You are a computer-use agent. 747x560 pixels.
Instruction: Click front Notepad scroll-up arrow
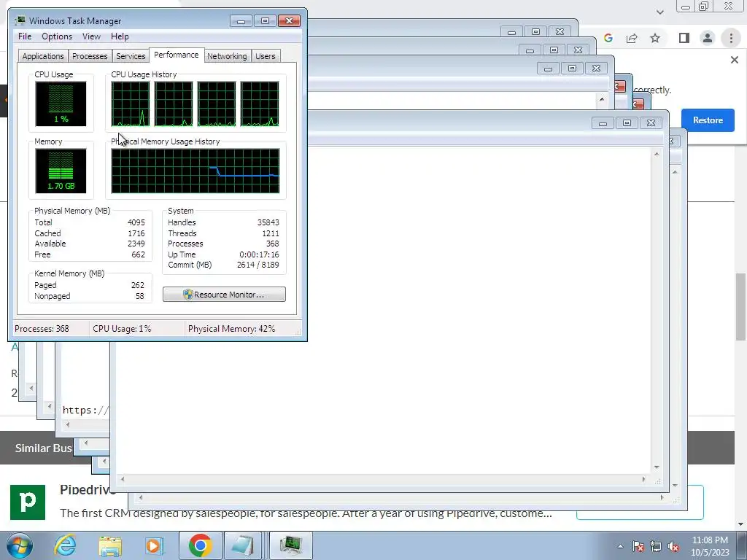click(657, 155)
